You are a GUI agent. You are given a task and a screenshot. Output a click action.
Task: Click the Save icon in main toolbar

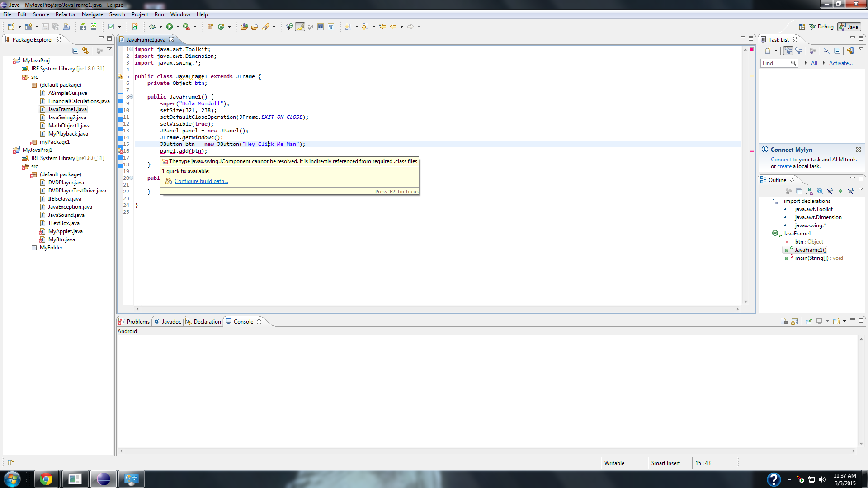[x=45, y=27]
